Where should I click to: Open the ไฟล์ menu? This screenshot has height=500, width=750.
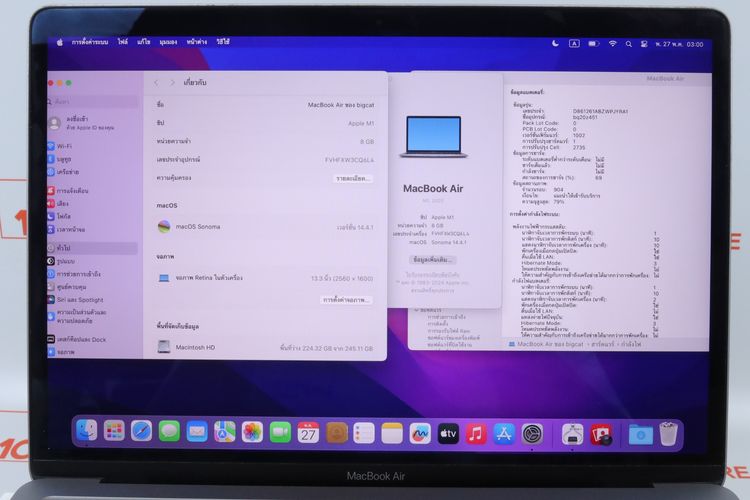(x=123, y=42)
